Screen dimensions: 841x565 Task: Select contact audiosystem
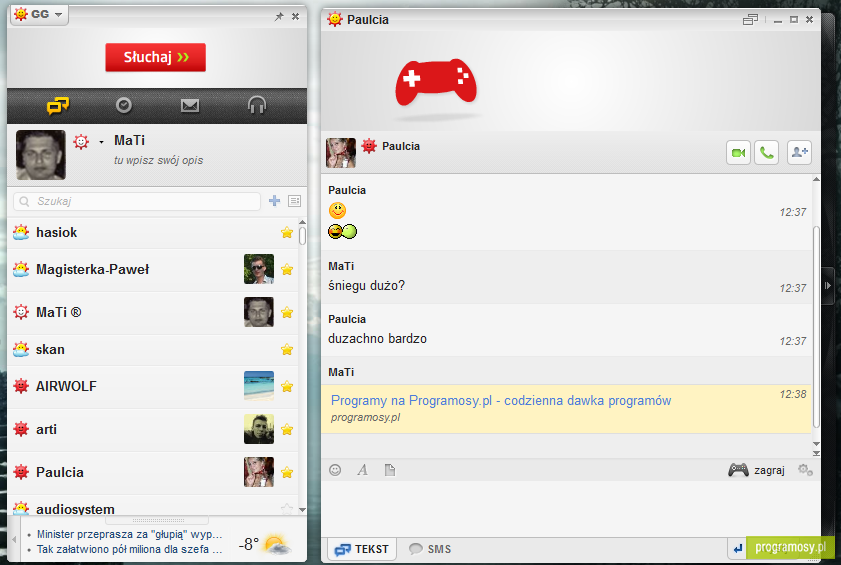point(153,506)
